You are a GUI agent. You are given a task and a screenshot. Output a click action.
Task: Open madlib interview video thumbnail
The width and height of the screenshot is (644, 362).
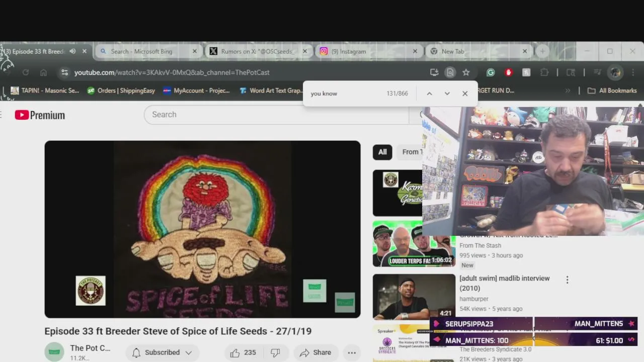[x=414, y=297]
